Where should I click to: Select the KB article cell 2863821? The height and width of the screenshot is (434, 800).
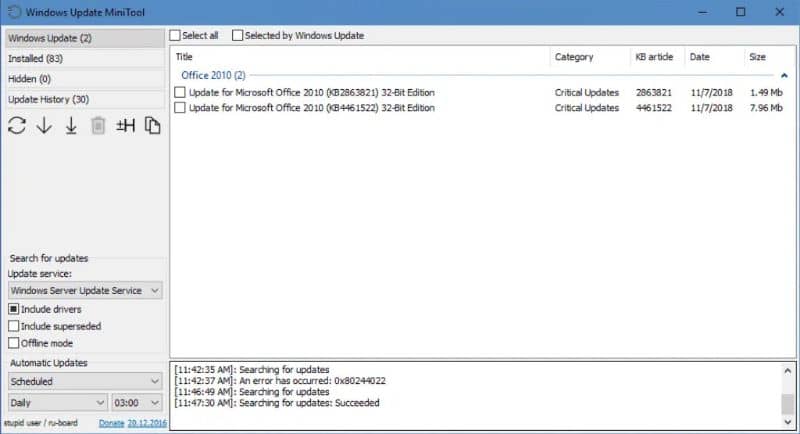click(x=654, y=92)
